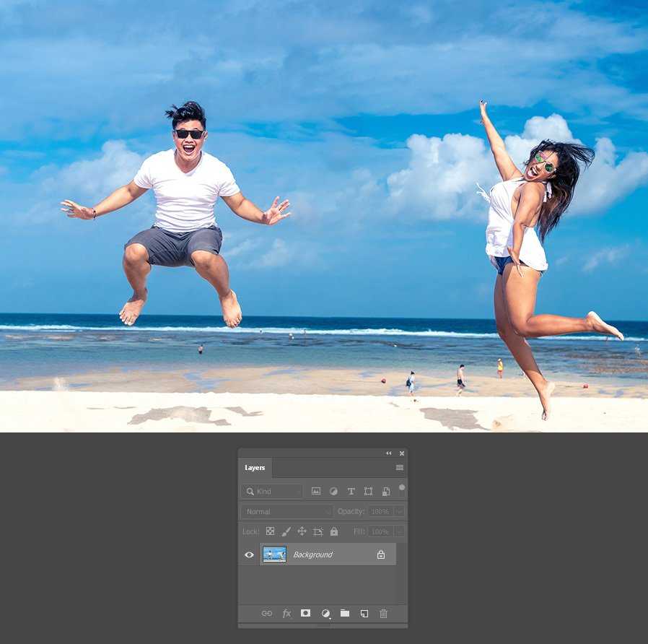Viewport: 648px width, 644px height.
Task: Open the Kind filter type dropdown
Action: click(x=272, y=491)
